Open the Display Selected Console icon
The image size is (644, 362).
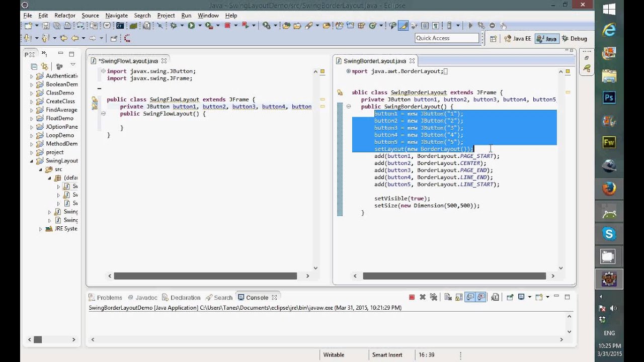point(521,297)
